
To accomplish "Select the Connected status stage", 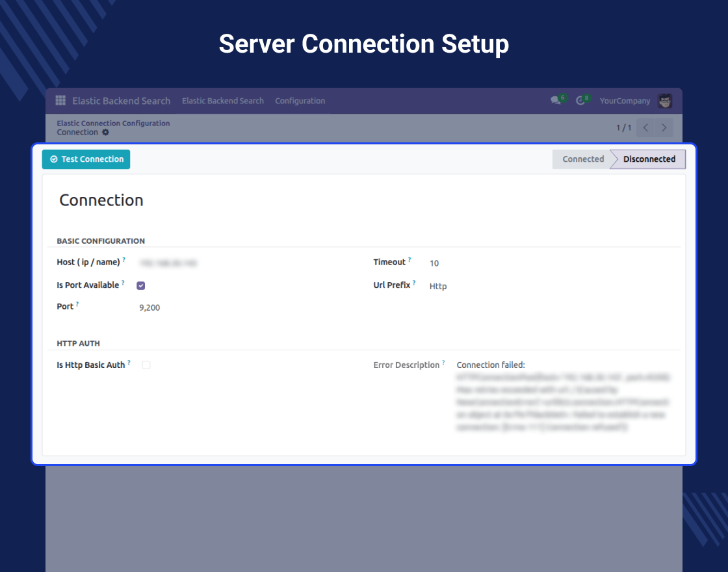I will pyautogui.click(x=582, y=159).
